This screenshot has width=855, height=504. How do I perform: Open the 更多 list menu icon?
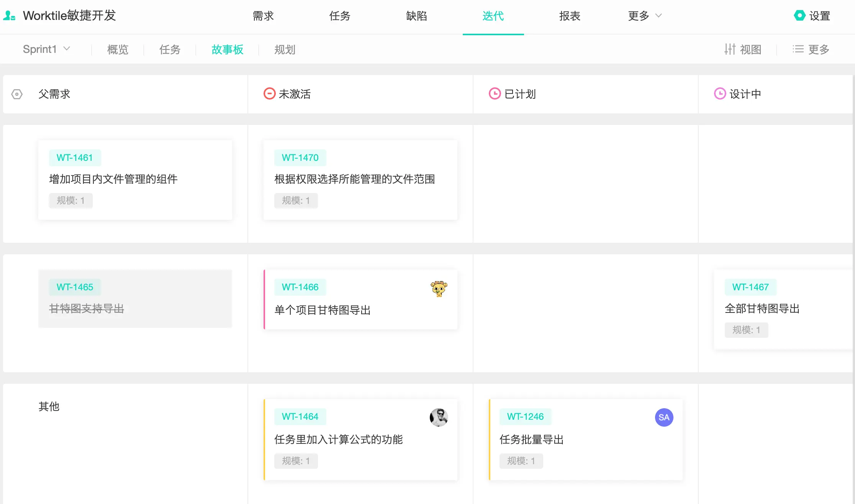(798, 49)
